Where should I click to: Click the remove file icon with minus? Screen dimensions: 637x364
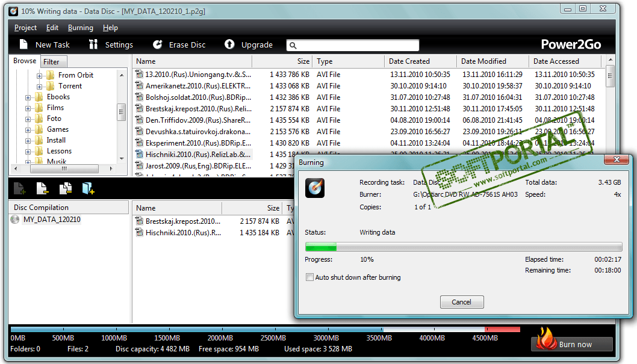point(42,188)
